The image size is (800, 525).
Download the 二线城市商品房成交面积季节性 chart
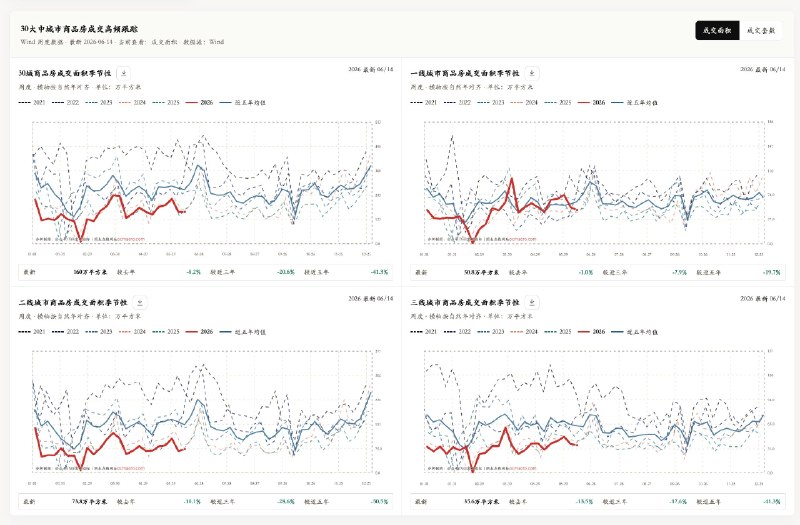pos(140,302)
